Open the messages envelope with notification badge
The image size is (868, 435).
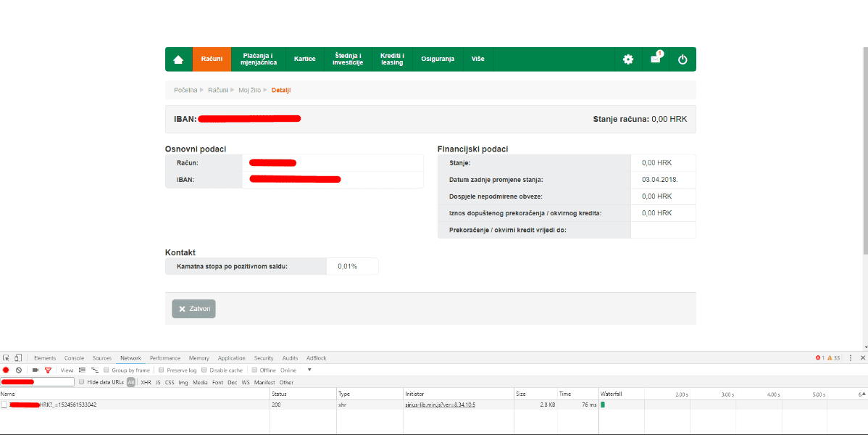pos(656,58)
